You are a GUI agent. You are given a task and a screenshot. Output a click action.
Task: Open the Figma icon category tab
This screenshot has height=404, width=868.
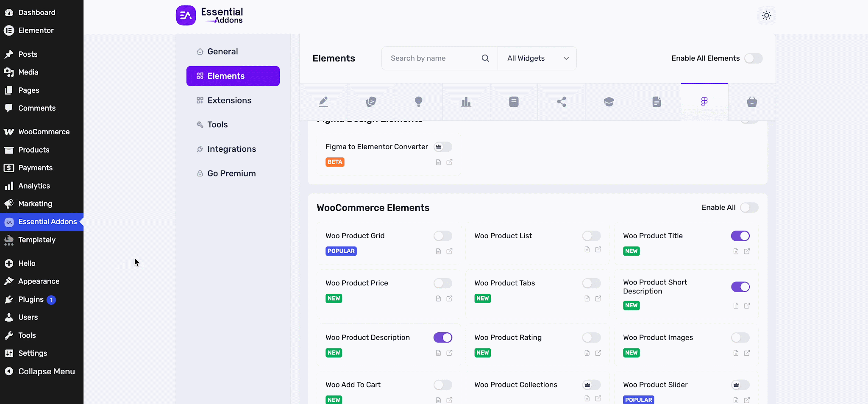pyautogui.click(x=704, y=102)
